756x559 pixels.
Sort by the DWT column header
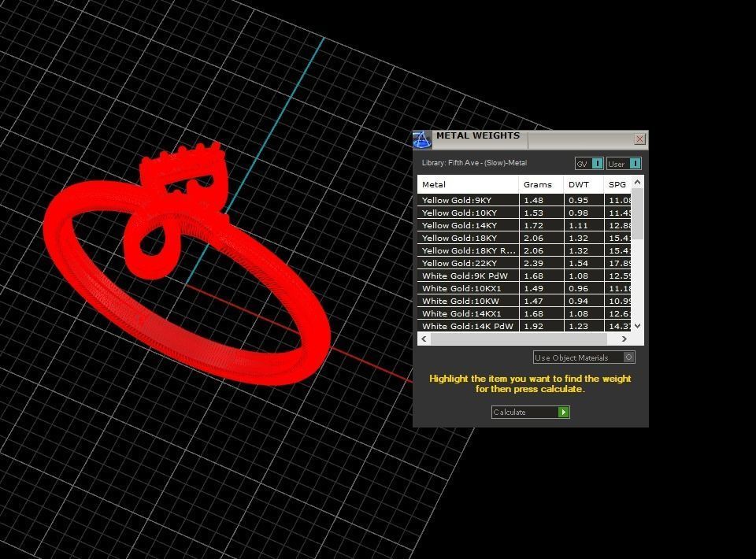coord(584,184)
